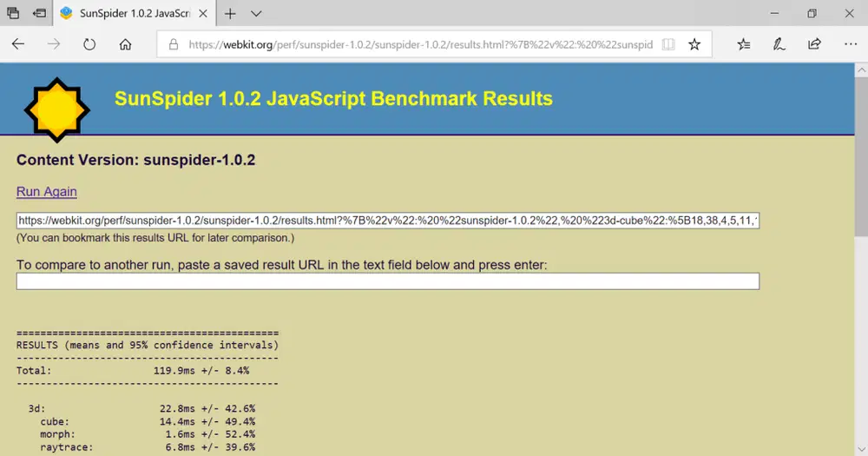Select the SunSpider 1.0.2 JavaScript tab
The width and height of the screenshot is (868, 456).
point(135,13)
